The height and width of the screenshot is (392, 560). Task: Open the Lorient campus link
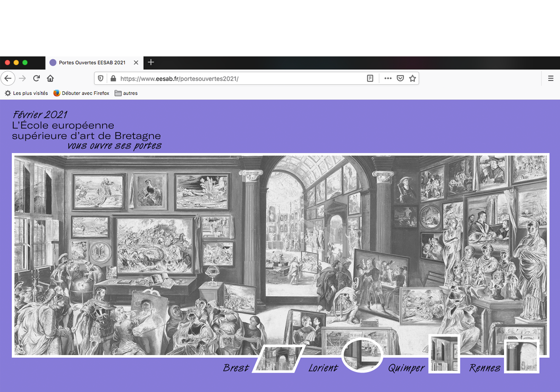coord(323,368)
